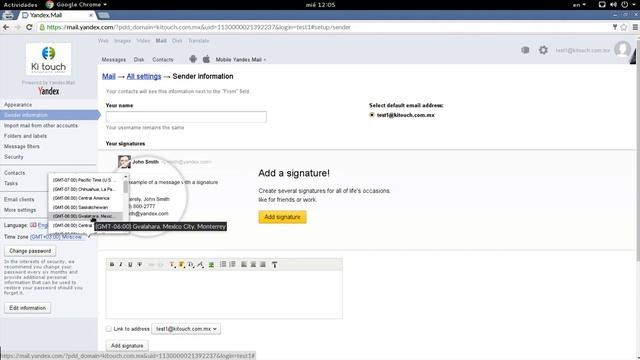This screenshot has height=360, width=640.
Task: Click up arrow of time zone list
Action: (x=126, y=177)
